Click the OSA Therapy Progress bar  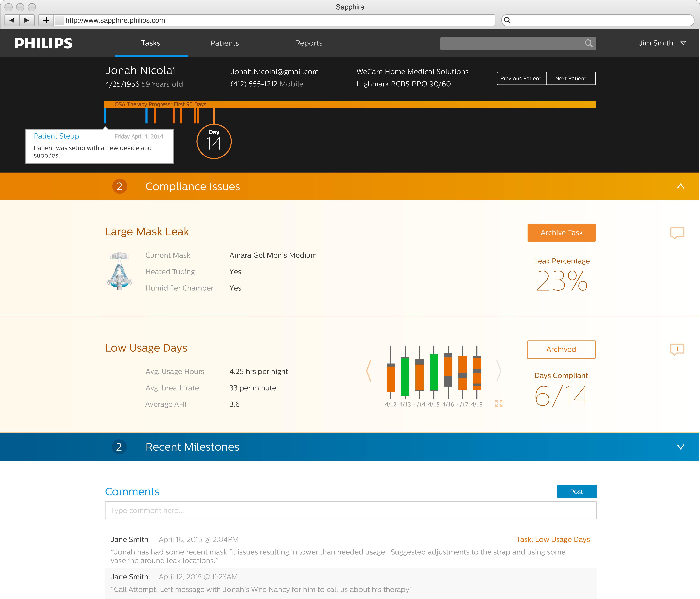[350, 104]
